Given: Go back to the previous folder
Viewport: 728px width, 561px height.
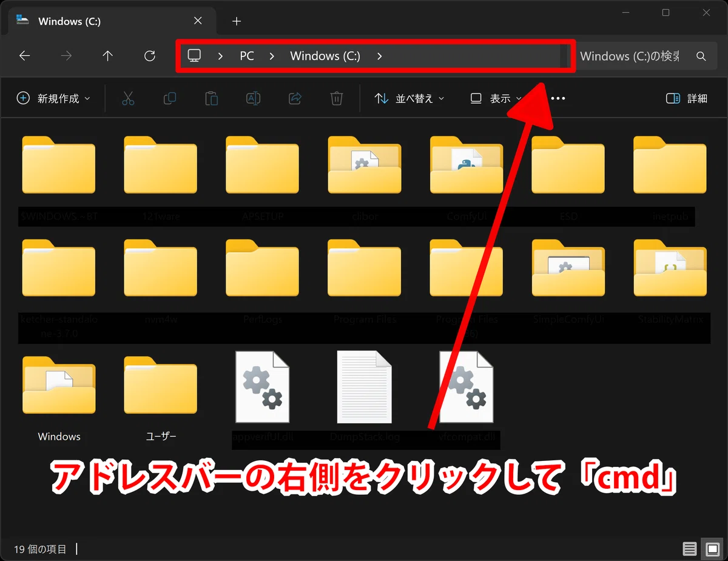Looking at the screenshot, I should tap(24, 56).
